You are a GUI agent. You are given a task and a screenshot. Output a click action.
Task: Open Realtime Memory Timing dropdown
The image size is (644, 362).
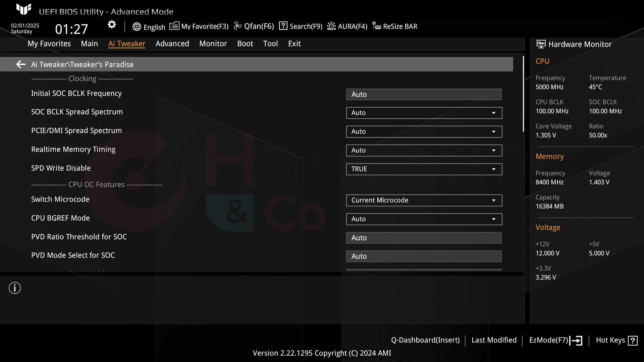tap(424, 150)
